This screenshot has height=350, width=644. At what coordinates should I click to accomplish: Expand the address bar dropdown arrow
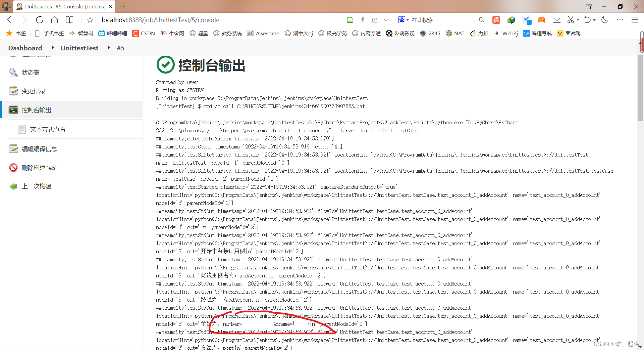(x=386, y=20)
